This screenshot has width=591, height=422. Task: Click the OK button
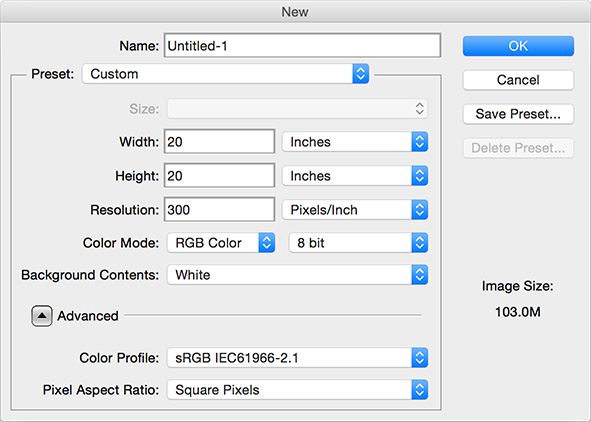click(x=518, y=46)
